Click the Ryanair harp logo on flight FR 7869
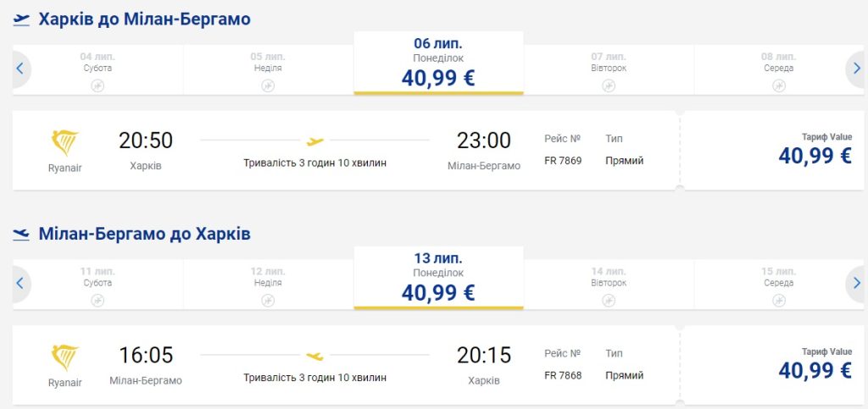The width and height of the screenshot is (868, 409). pos(65,144)
